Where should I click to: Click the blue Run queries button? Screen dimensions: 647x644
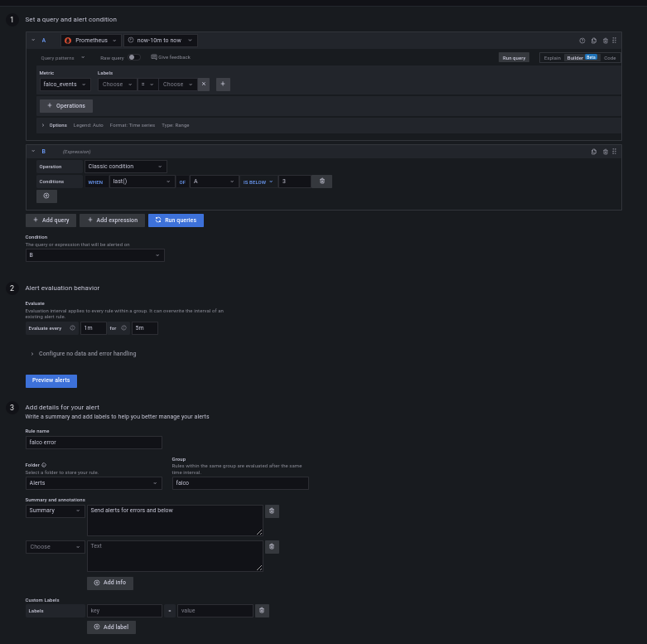tap(176, 220)
